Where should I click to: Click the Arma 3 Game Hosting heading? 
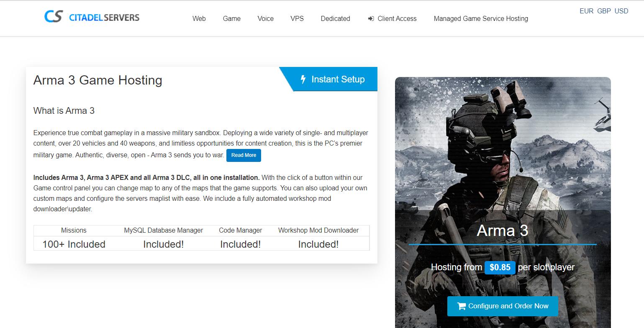pyautogui.click(x=97, y=80)
